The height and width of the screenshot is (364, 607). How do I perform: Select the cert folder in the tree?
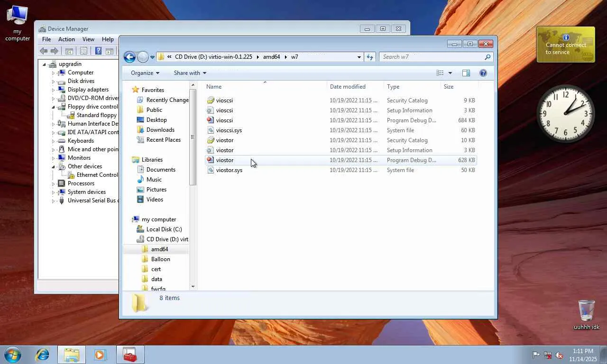[156, 269]
